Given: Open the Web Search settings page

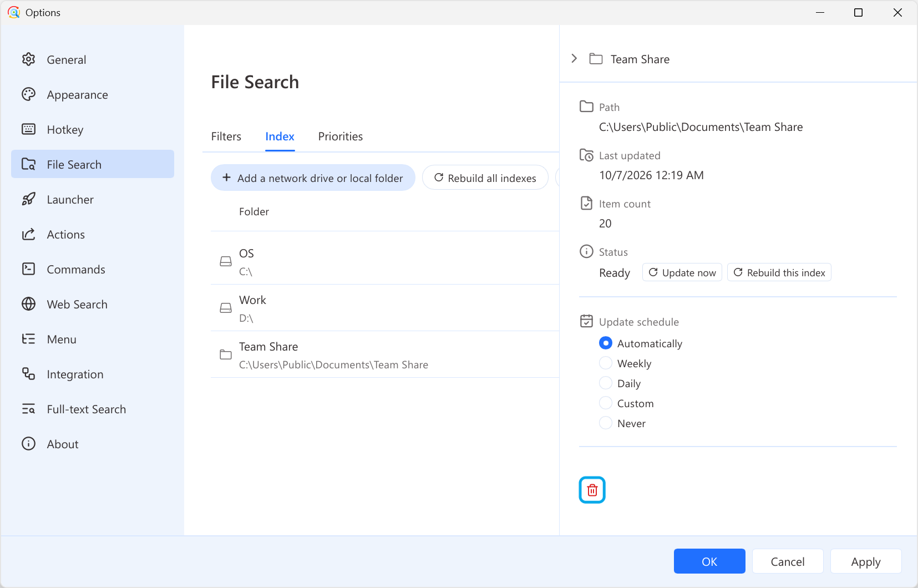Looking at the screenshot, I should click(x=93, y=304).
